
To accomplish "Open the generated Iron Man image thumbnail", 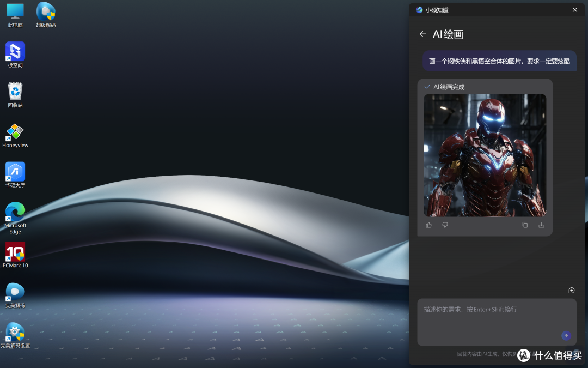I will pyautogui.click(x=485, y=155).
